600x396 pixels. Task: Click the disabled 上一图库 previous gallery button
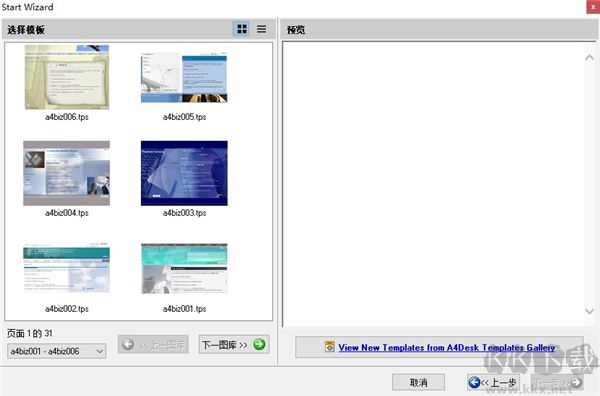coord(153,344)
